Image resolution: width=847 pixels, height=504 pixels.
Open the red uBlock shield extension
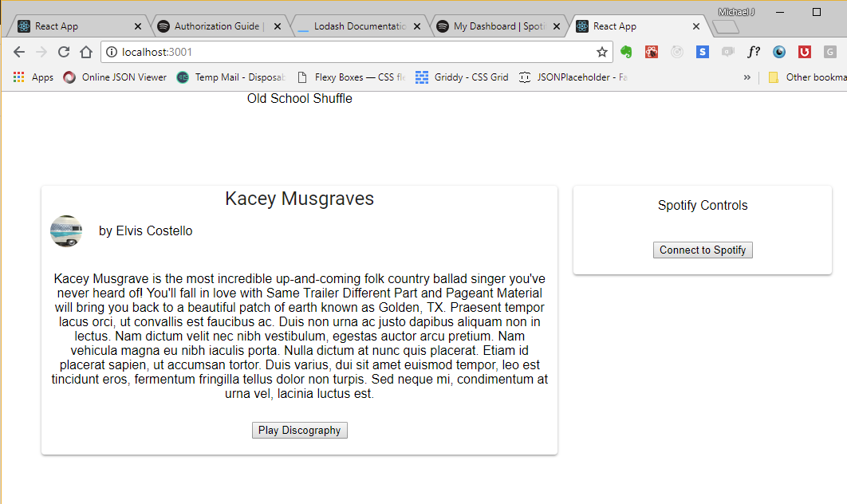click(x=804, y=52)
